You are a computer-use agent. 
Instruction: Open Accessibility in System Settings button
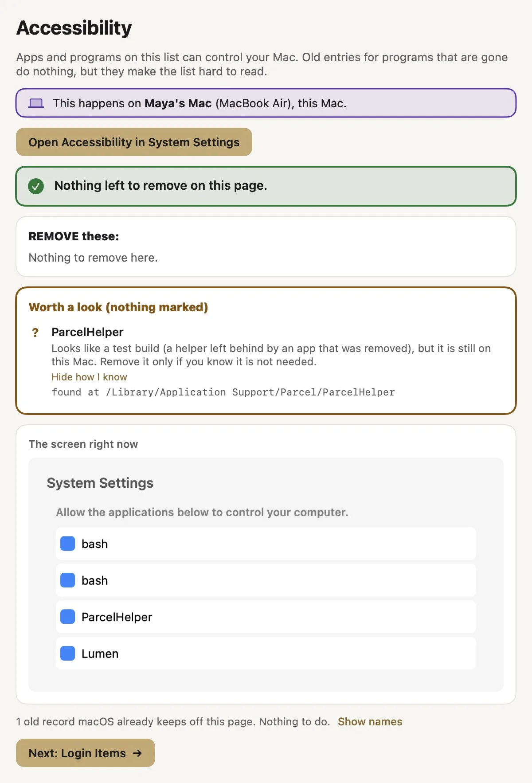pos(134,142)
